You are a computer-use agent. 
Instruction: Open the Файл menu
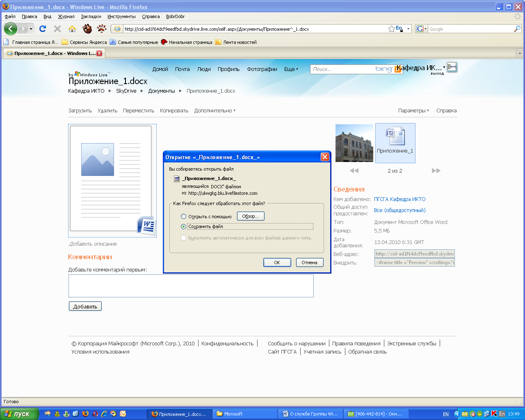10,16
